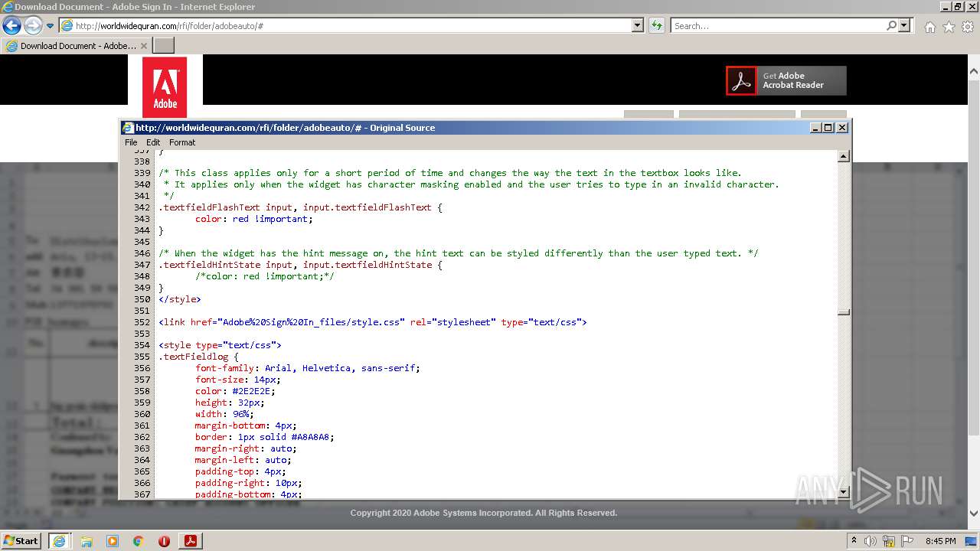Click the search magnifier icon
Image resolution: width=980 pixels, height=551 pixels.
[x=891, y=26]
